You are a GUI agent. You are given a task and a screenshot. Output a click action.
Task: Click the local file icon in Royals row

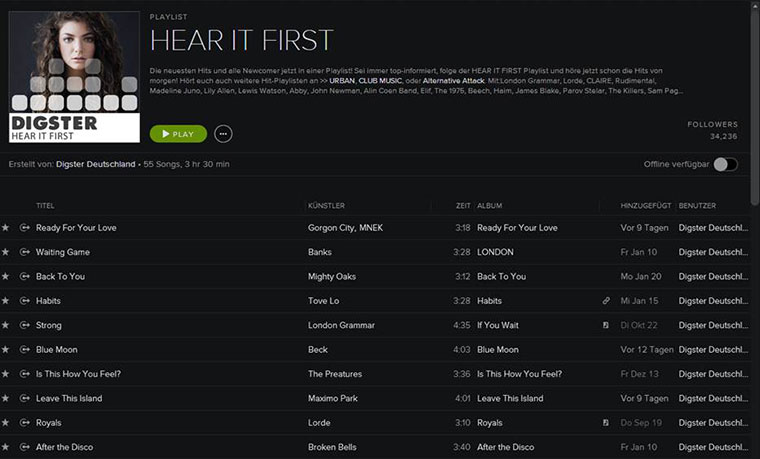click(x=606, y=423)
